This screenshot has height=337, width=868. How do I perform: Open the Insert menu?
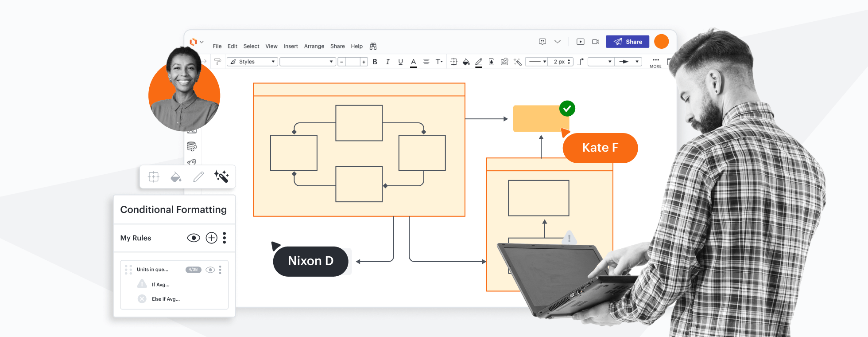click(x=291, y=46)
